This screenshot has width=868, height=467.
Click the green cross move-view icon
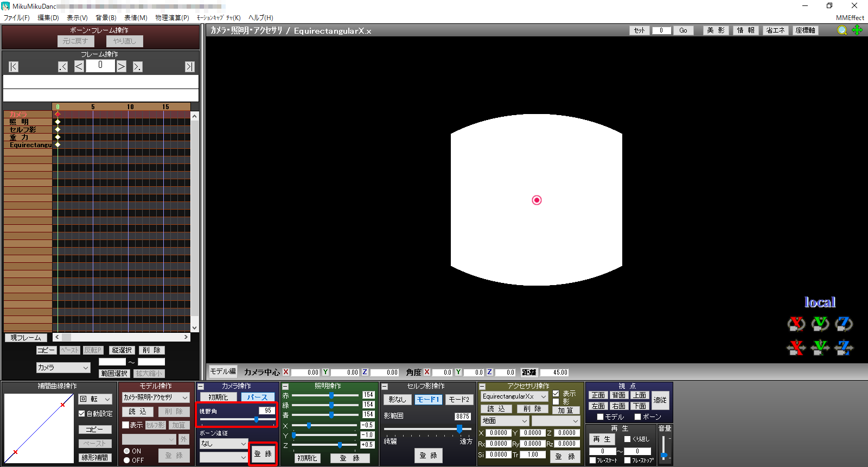point(857,30)
